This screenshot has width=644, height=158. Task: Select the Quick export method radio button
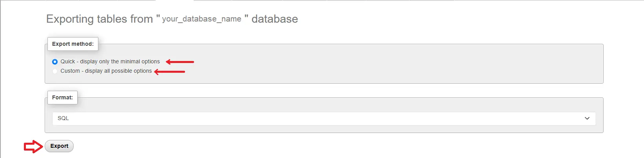click(55, 62)
